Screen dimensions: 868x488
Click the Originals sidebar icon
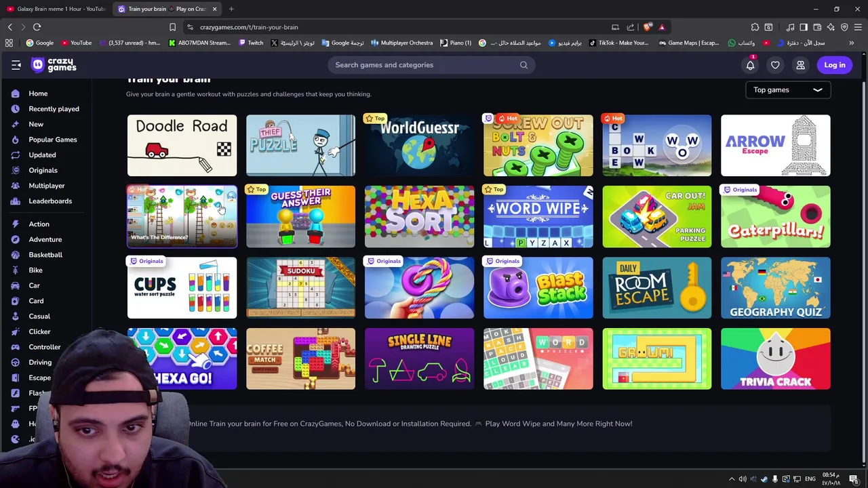15,170
